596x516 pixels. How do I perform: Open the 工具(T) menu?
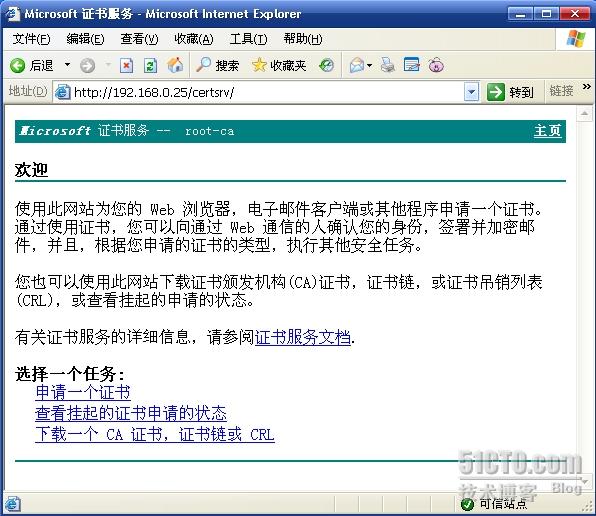tap(248, 39)
